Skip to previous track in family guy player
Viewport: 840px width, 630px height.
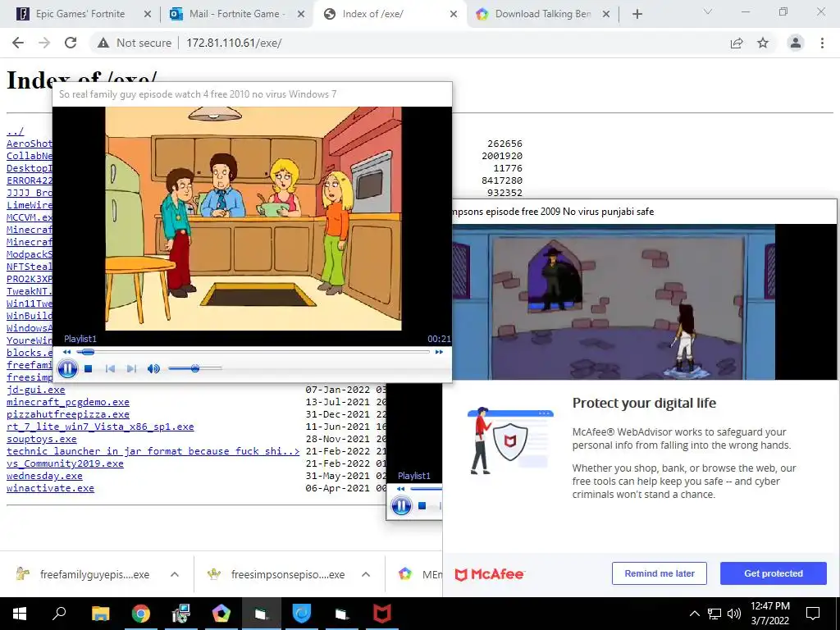click(x=110, y=368)
